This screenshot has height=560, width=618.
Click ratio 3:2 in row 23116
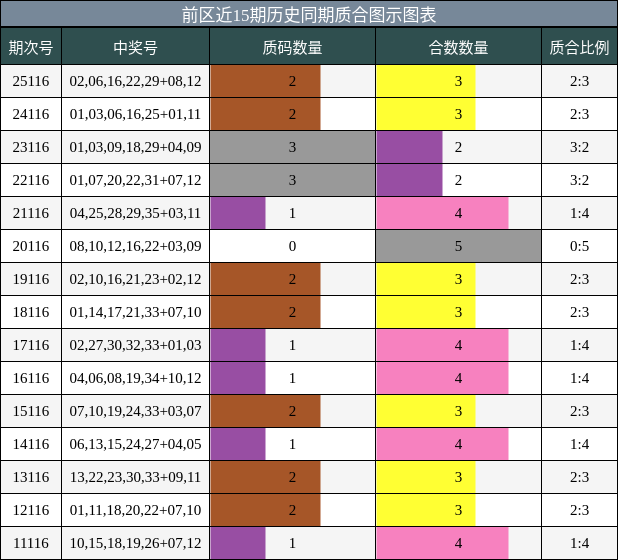click(579, 147)
